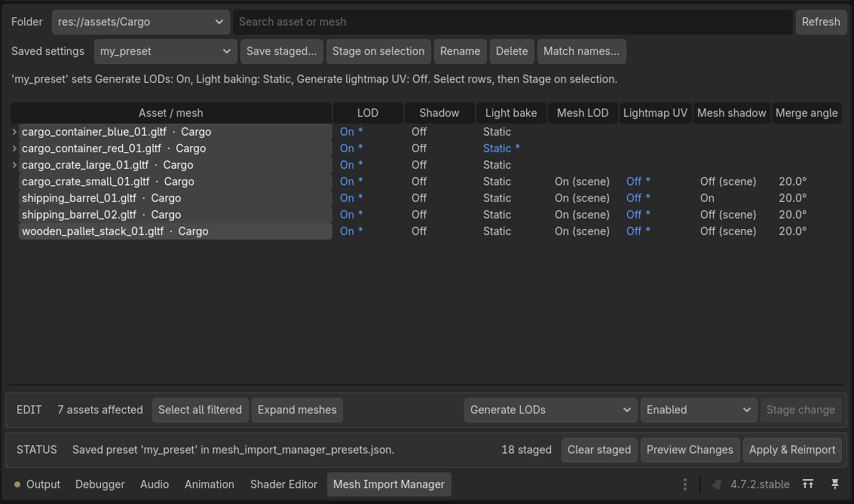
Task: Click the Refresh button
Action: click(x=821, y=22)
